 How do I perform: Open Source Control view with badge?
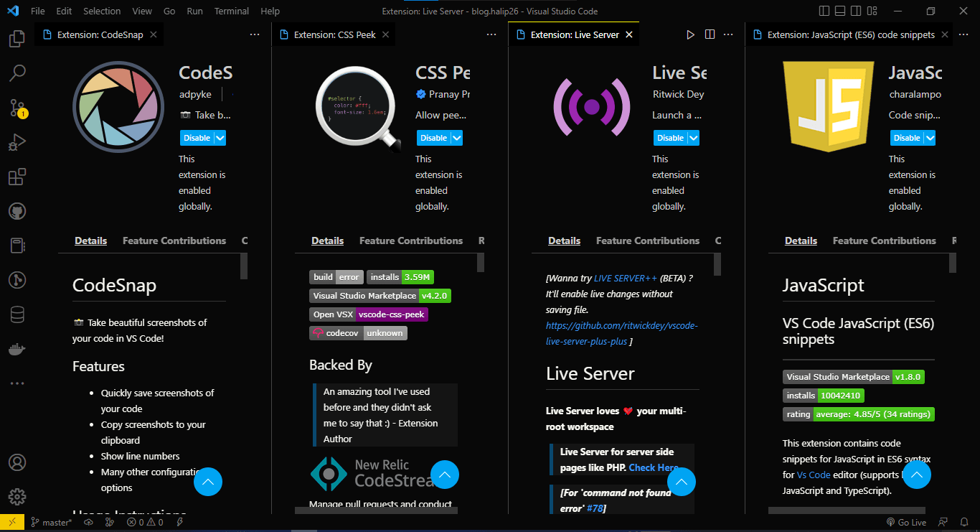point(17,108)
